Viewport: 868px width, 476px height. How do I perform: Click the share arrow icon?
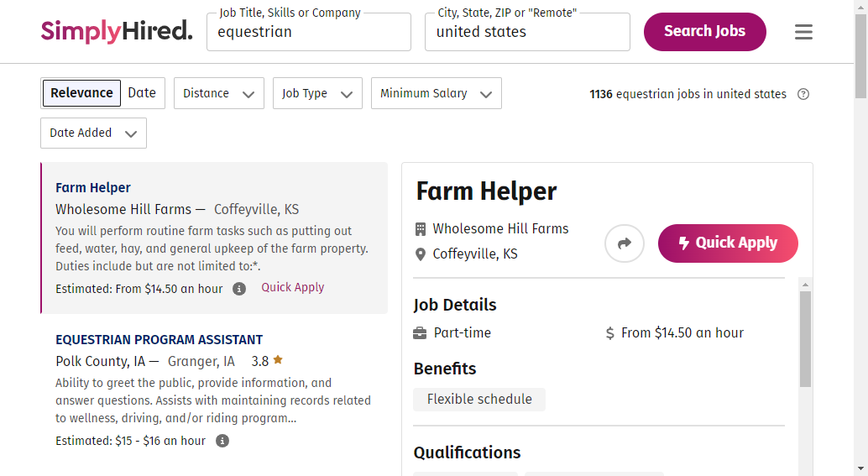pyautogui.click(x=625, y=243)
